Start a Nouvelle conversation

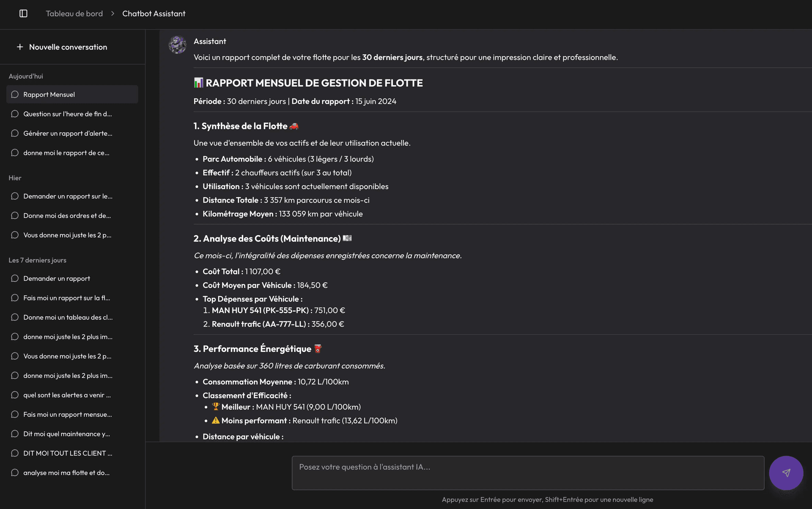tap(68, 47)
